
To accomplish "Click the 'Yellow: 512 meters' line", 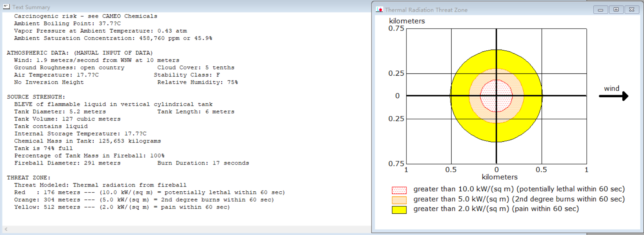I will coord(122,207).
